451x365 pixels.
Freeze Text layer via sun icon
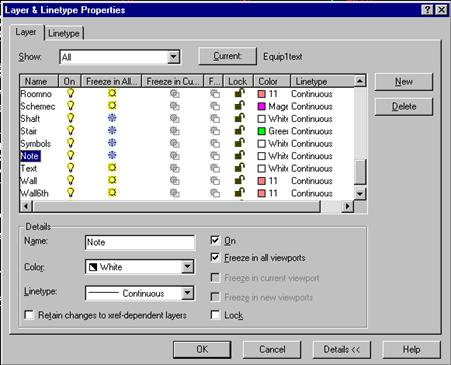112,168
